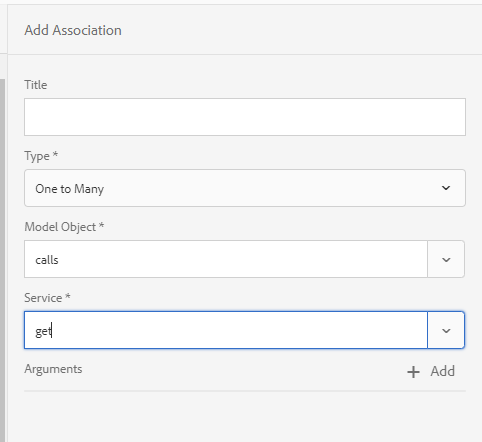Open the One to Many type selector
482x442 pixels.
(245, 188)
